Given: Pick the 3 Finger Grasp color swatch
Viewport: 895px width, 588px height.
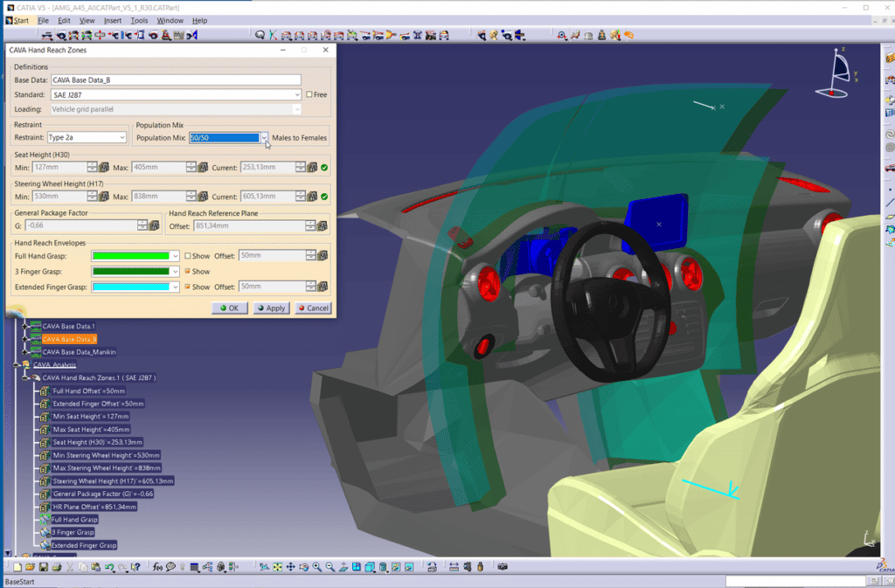Looking at the screenshot, I should pyautogui.click(x=131, y=272).
